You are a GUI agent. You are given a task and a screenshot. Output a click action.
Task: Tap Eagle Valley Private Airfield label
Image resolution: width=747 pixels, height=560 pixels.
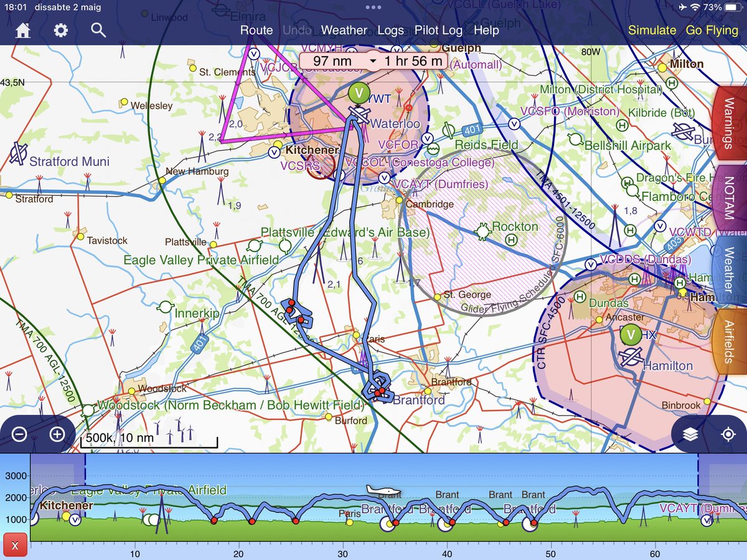click(x=201, y=260)
